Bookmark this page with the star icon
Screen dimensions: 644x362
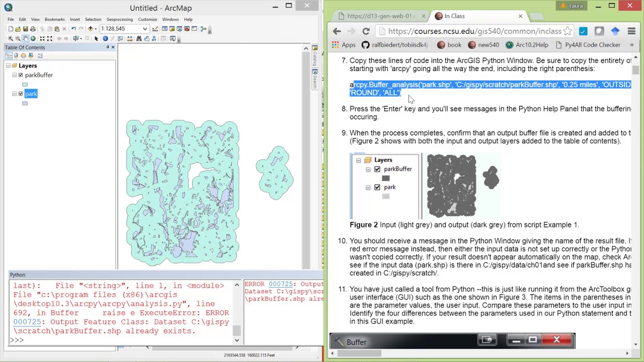(x=568, y=31)
